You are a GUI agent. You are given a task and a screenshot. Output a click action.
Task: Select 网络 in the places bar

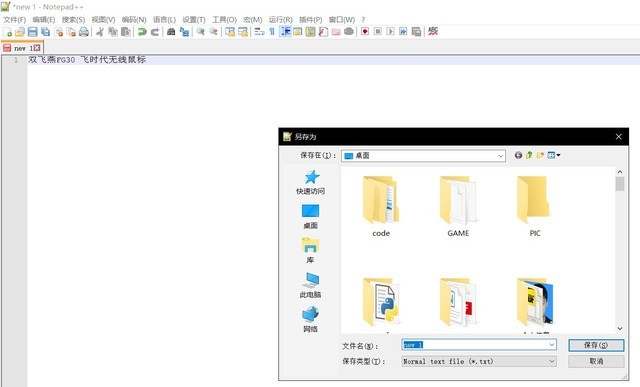click(x=311, y=320)
